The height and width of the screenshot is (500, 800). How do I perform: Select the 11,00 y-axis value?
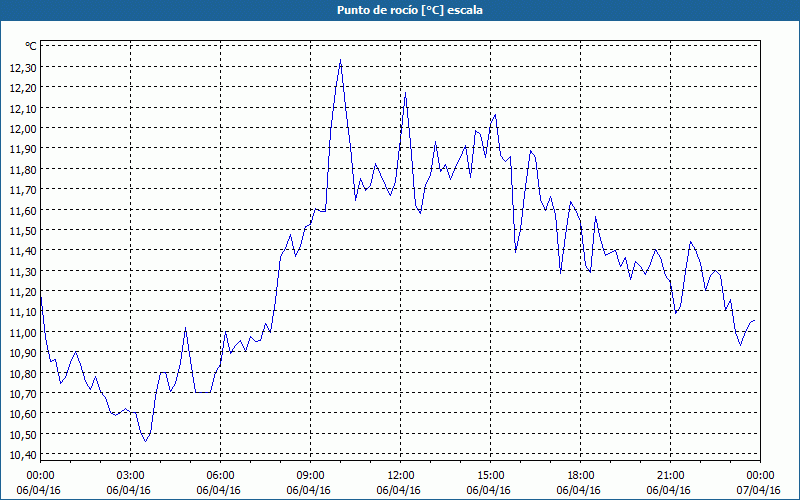(x=23, y=332)
